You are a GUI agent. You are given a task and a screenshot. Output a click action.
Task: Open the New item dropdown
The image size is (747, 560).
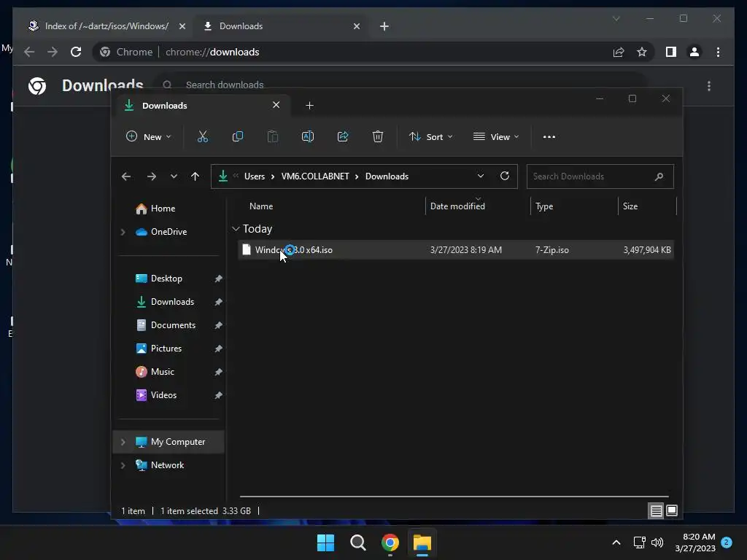[x=148, y=136]
